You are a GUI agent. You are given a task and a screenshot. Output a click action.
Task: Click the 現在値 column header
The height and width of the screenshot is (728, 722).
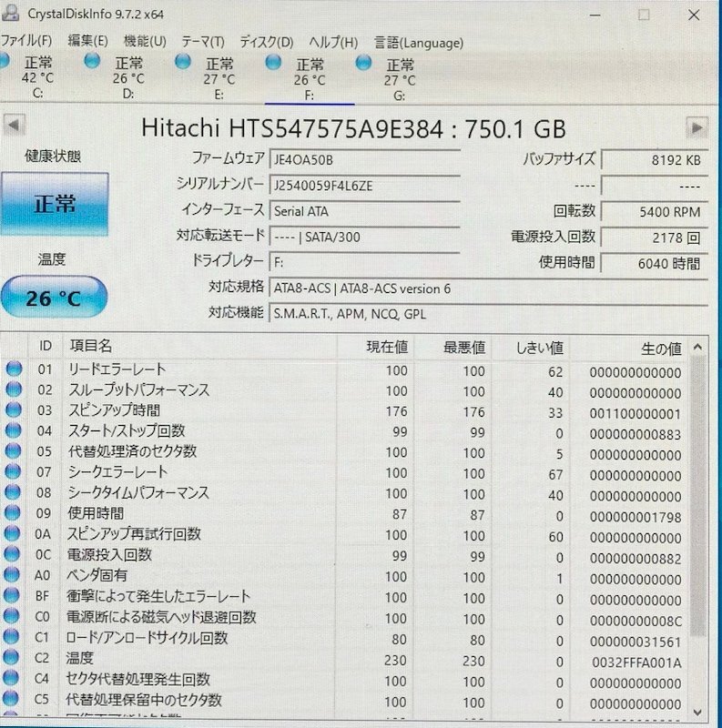(375, 347)
